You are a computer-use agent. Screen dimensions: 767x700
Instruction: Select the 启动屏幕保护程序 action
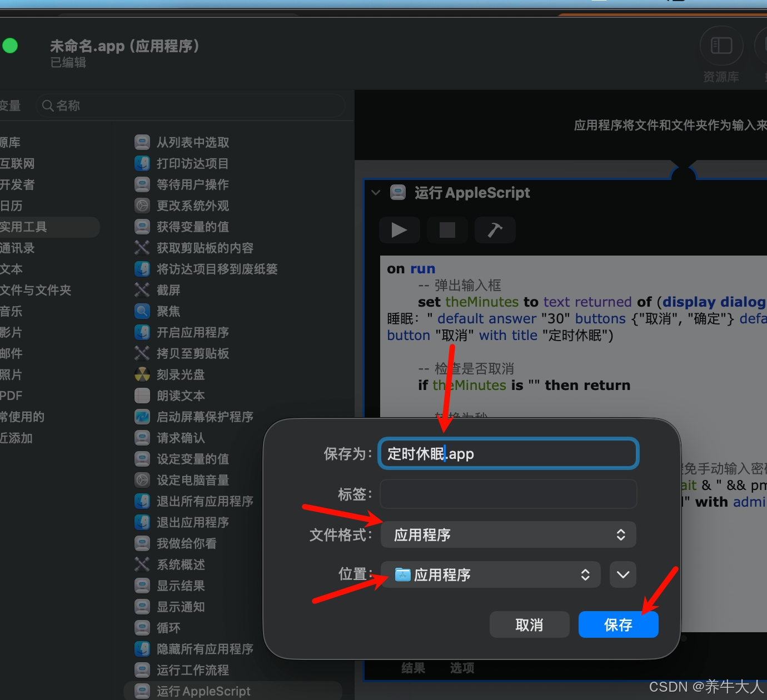pyautogui.click(x=194, y=417)
